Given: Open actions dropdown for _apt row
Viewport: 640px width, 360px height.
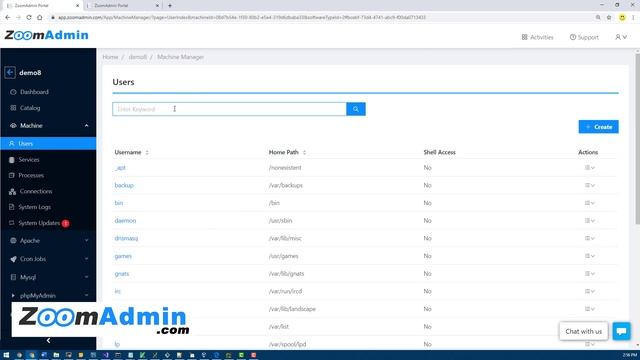Looking at the screenshot, I should click(589, 168).
